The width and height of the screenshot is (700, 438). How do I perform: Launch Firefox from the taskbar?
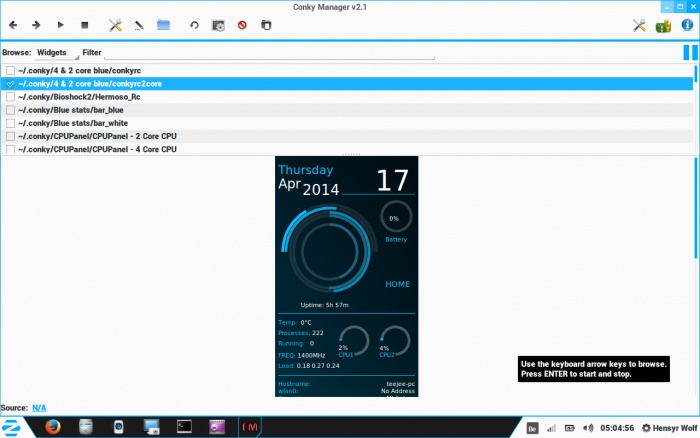coord(53,427)
